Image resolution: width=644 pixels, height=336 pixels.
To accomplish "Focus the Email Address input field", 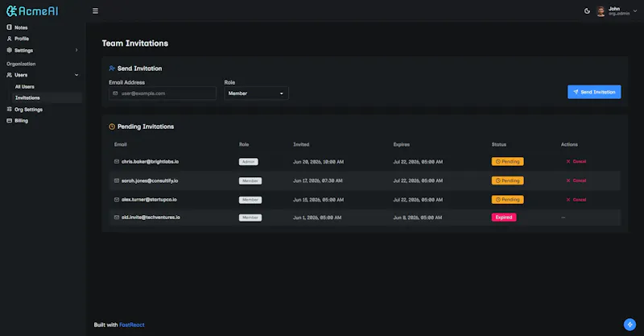I will click(163, 93).
